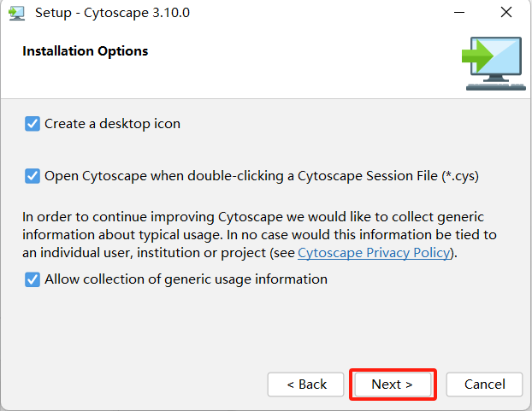Click the 'Installation Options' heading

click(x=86, y=51)
